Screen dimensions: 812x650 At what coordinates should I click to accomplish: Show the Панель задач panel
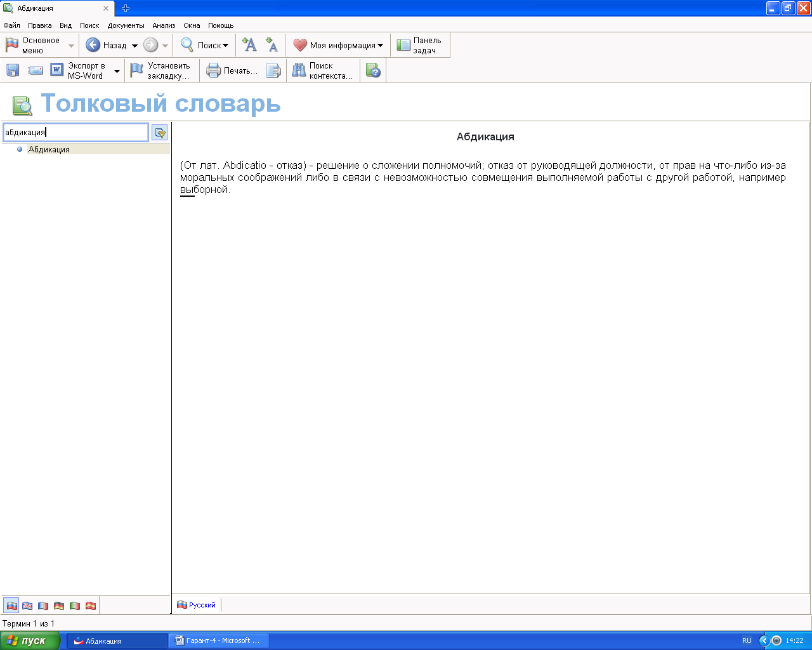[419, 45]
